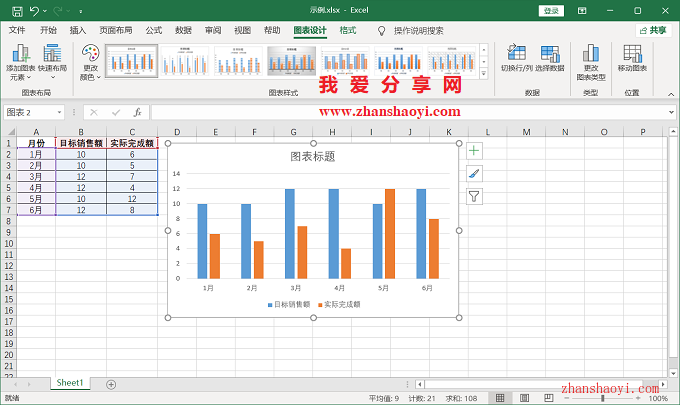Click the 登录 (Sign in) button

[551, 11]
